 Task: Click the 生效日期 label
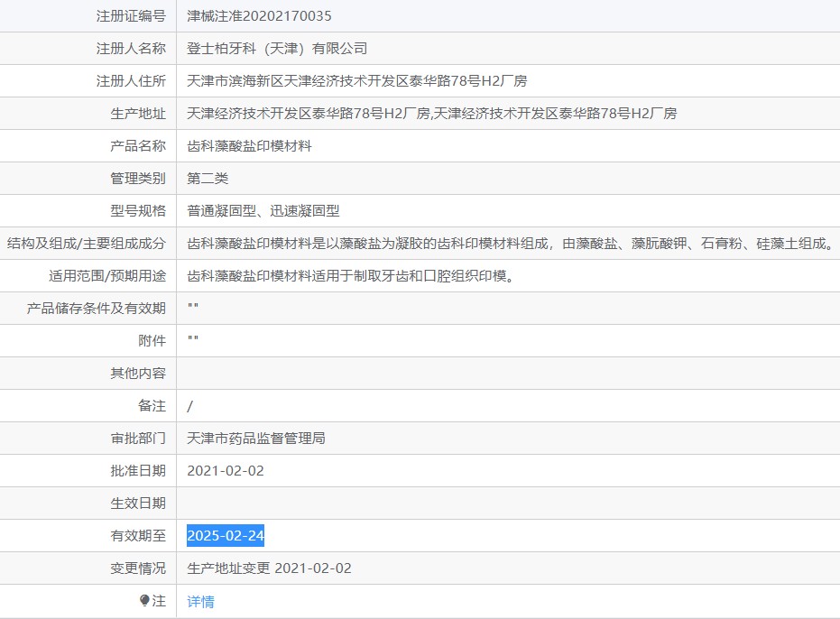pyautogui.click(x=138, y=504)
